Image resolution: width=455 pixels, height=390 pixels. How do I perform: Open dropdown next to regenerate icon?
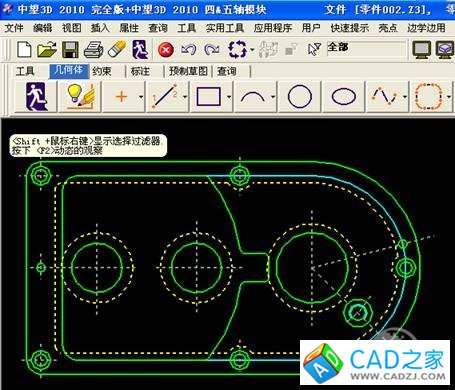252,50
